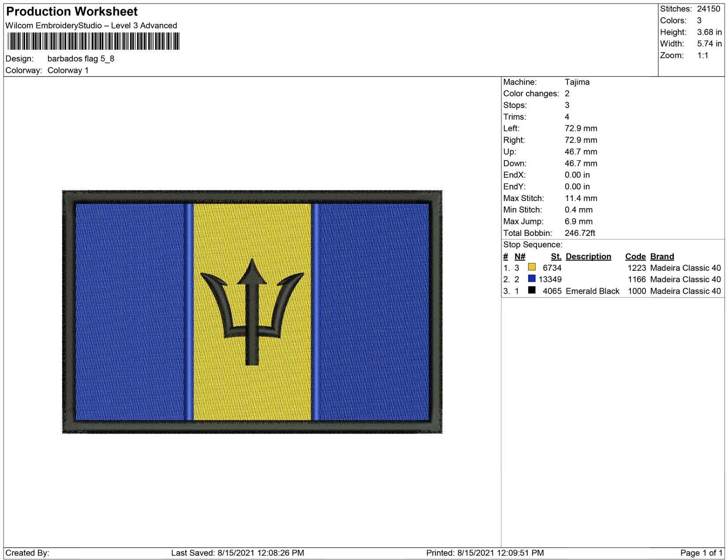Click the Total Bobbin value '246.72ft'
The height and width of the screenshot is (560, 728).
pyautogui.click(x=580, y=233)
